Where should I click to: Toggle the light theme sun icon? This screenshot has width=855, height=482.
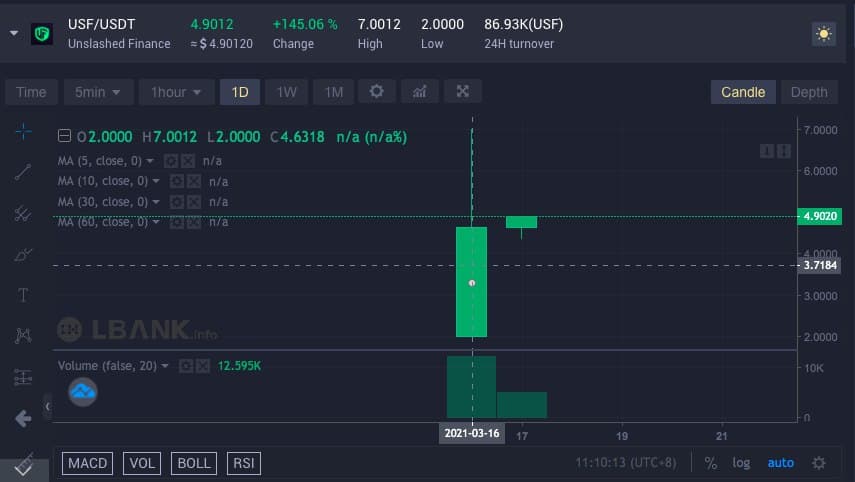point(823,34)
